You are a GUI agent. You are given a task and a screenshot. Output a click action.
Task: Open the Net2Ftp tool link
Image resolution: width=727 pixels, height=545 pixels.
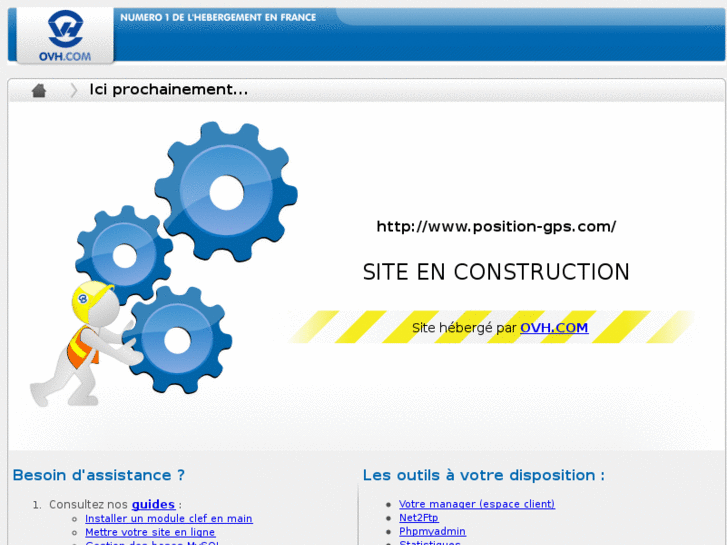coord(419,518)
